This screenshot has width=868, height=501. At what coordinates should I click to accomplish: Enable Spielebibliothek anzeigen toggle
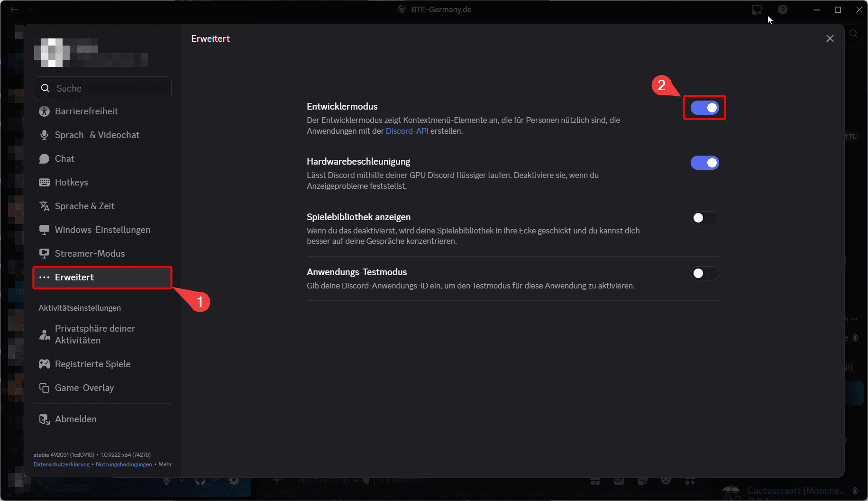click(704, 218)
